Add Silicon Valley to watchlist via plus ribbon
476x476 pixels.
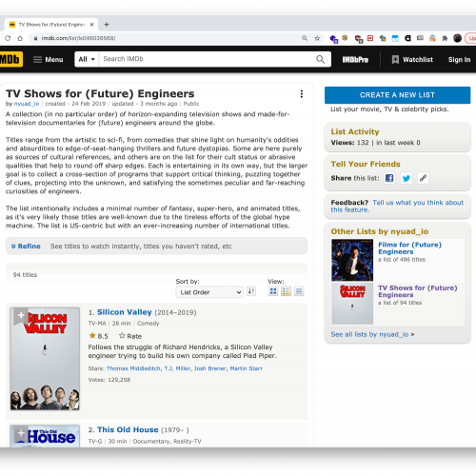[21, 315]
